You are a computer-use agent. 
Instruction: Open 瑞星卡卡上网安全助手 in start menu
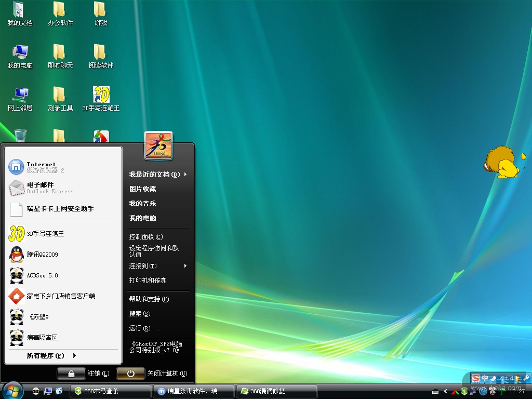click(x=63, y=209)
